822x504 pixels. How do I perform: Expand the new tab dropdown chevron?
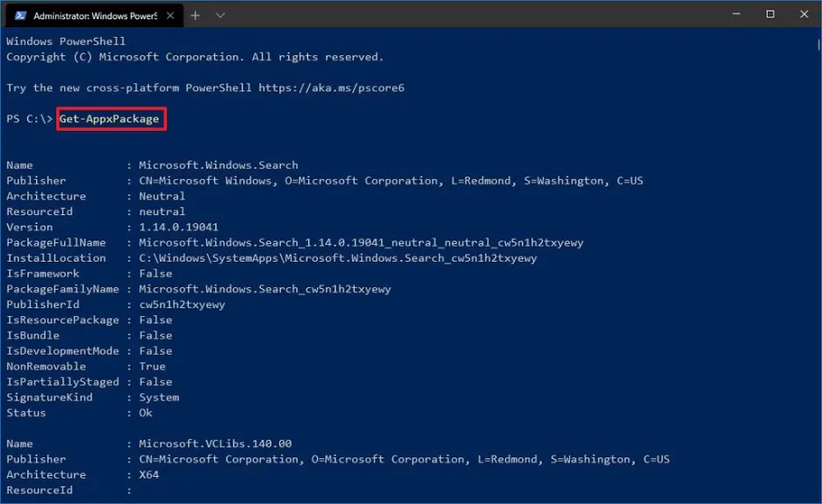coord(220,15)
